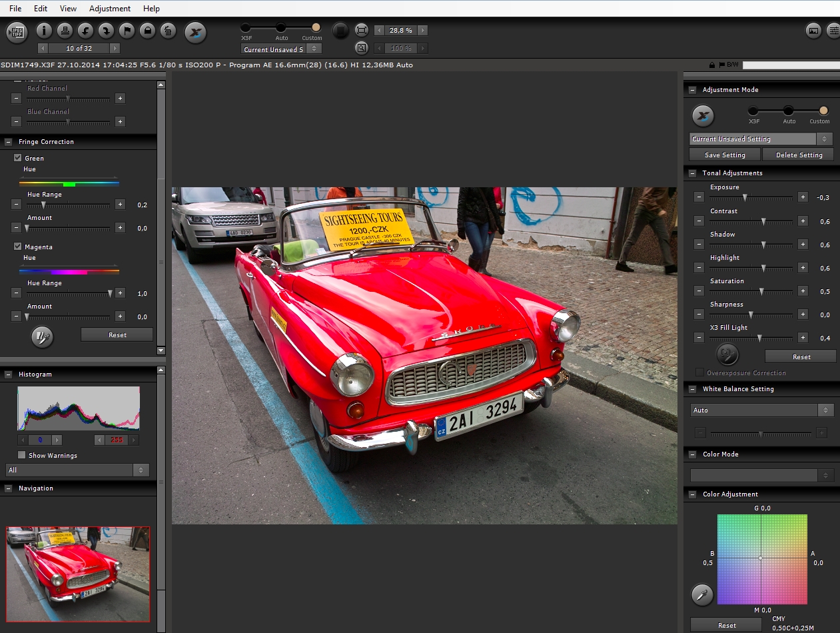
Task: Collapse the Tonal Adjustments section
Action: click(x=693, y=173)
